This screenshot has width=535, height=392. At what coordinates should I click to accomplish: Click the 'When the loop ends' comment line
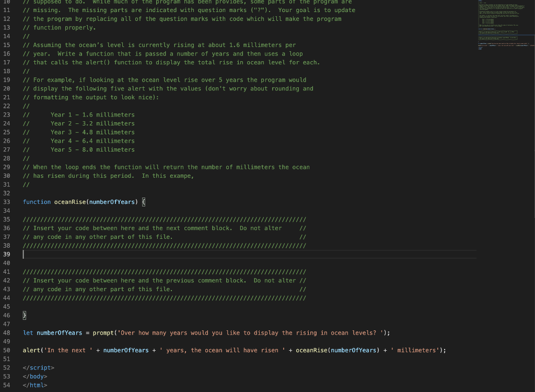click(x=166, y=167)
